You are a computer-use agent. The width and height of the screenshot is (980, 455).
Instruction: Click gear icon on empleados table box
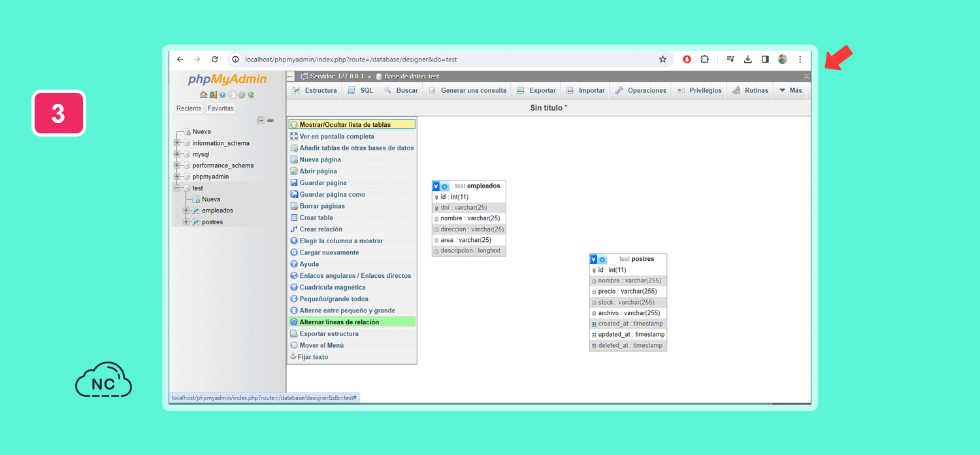coord(445,186)
